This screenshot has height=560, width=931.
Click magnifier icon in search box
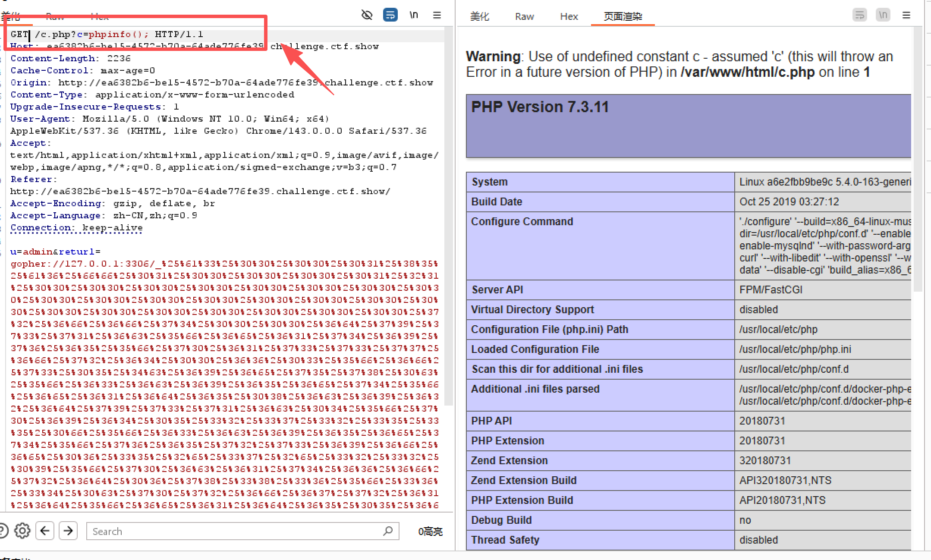tap(388, 531)
